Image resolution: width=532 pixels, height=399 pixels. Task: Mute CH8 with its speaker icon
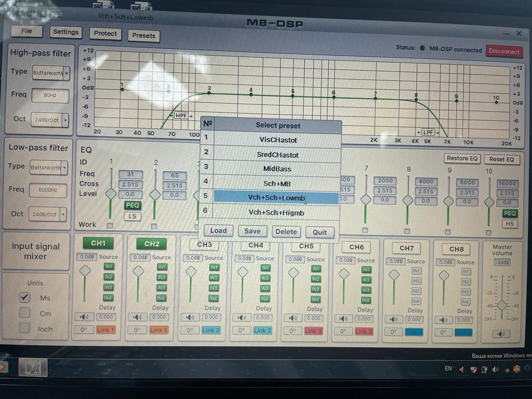443,320
